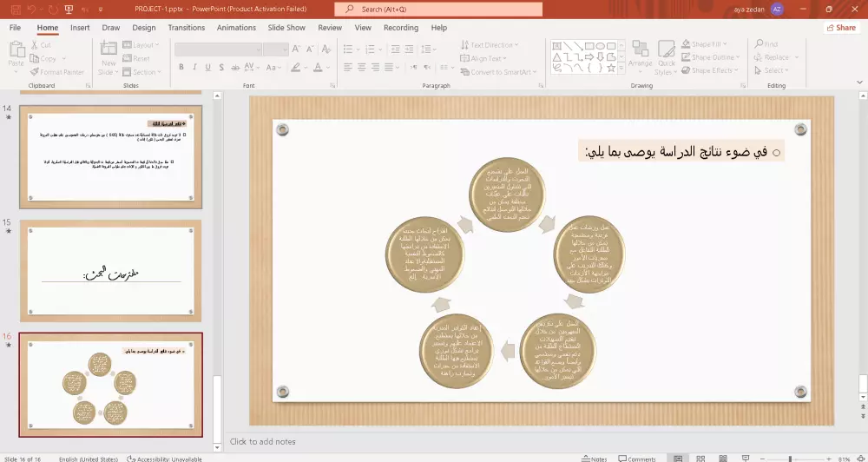The image size is (868, 462).
Task: Open the font name combo box
Action: coord(218,49)
